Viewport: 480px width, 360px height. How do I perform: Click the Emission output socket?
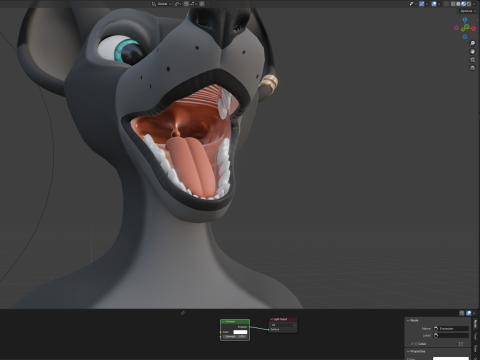[x=249, y=327]
